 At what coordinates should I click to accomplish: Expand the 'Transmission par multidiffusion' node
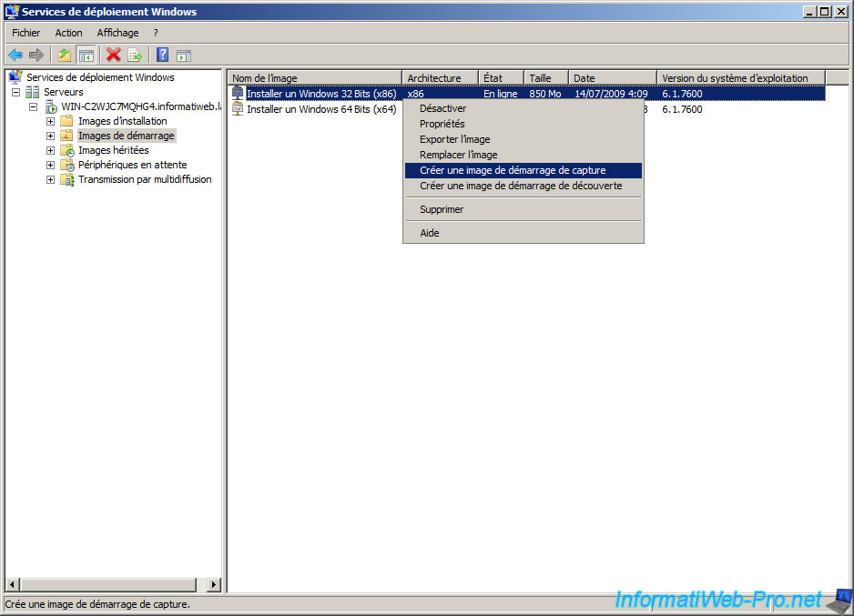(50, 179)
